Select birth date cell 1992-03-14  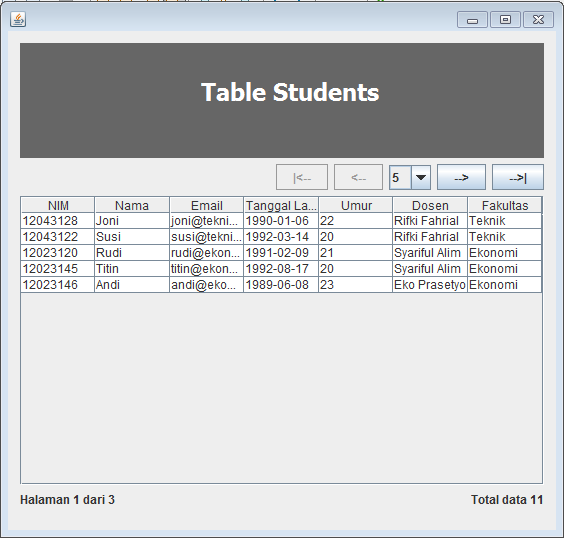tap(281, 237)
